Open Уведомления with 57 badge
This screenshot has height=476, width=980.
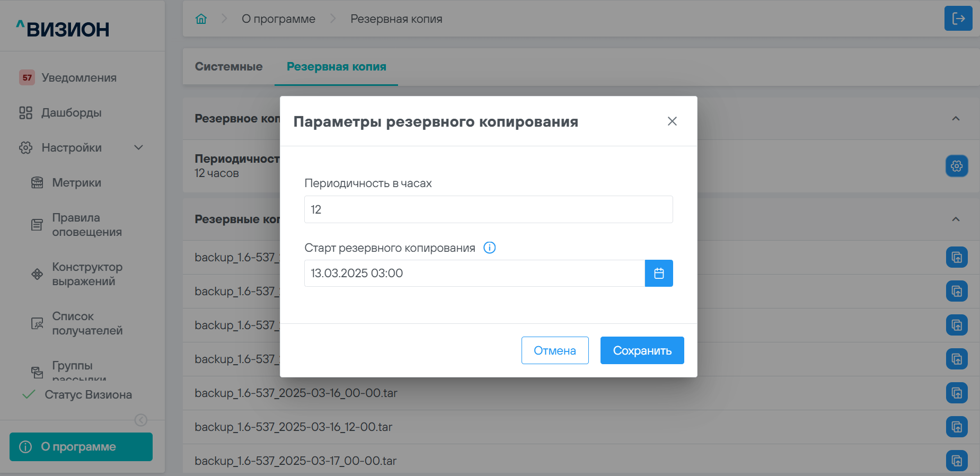pos(78,78)
